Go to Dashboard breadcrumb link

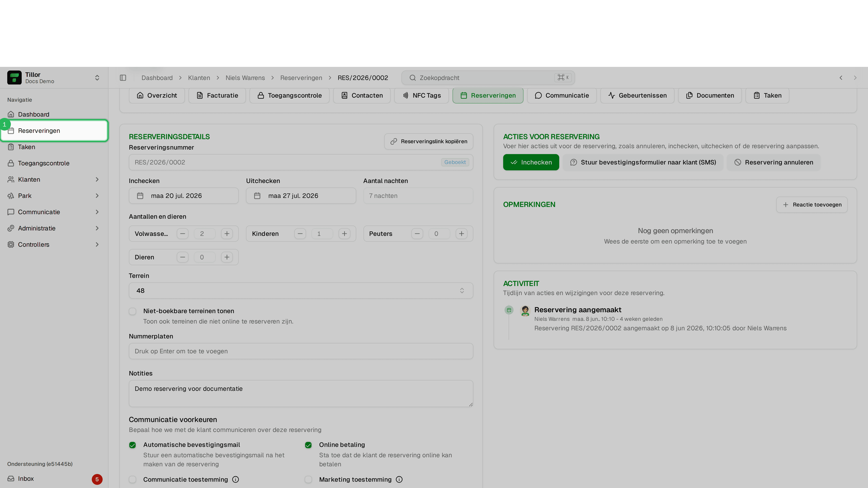pos(157,78)
